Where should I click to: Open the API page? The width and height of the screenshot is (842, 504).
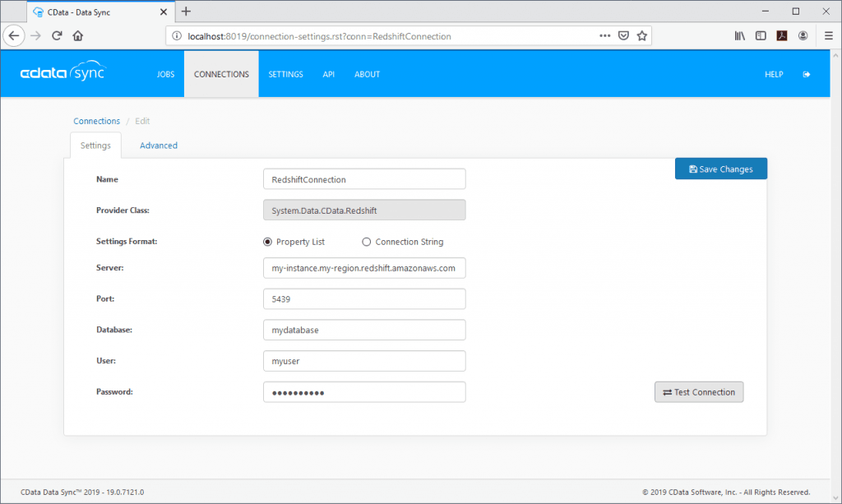coord(329,75)
